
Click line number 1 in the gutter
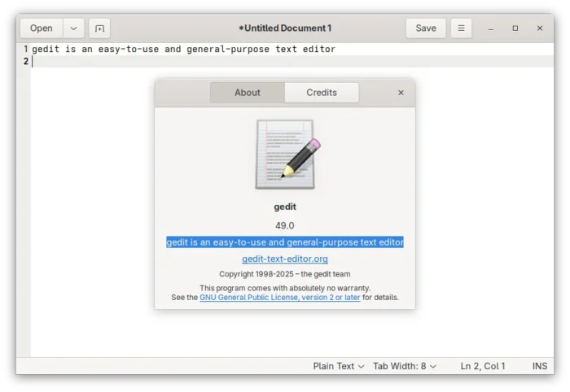pyautogui.click(x=26, y=49)
